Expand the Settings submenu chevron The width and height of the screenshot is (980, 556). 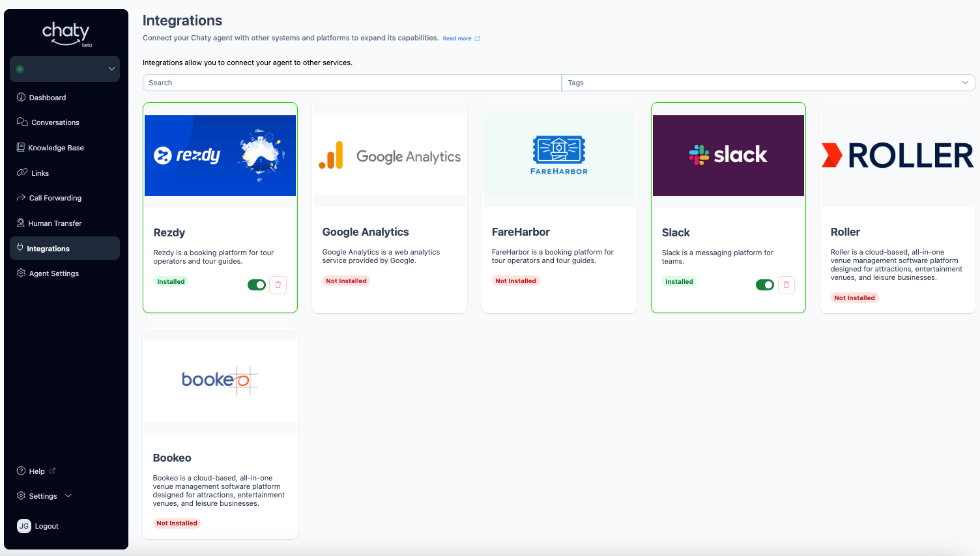(x=68, y=495)
